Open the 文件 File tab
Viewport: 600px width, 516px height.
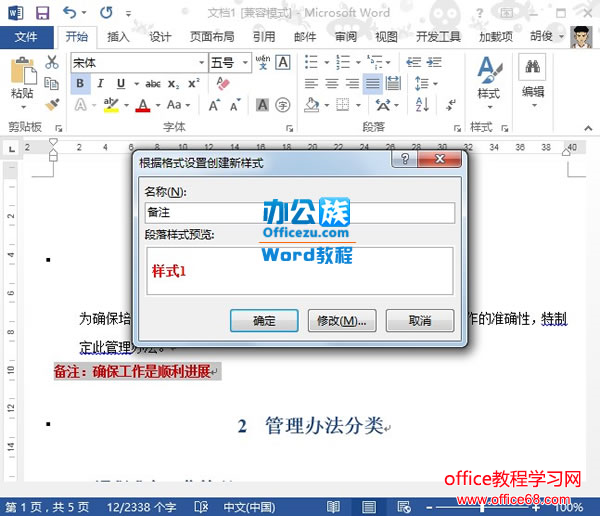26,37
